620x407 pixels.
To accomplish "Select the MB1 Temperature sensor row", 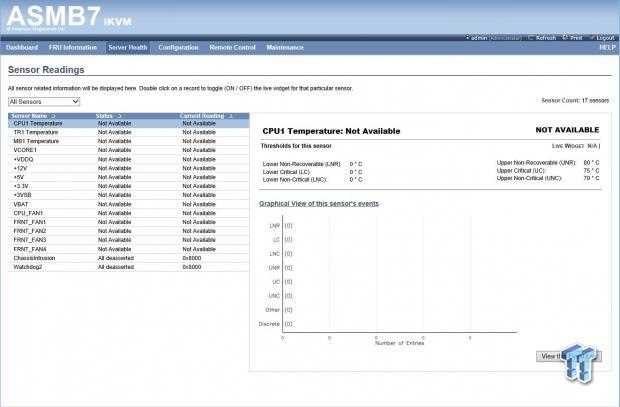I will 129,141.
